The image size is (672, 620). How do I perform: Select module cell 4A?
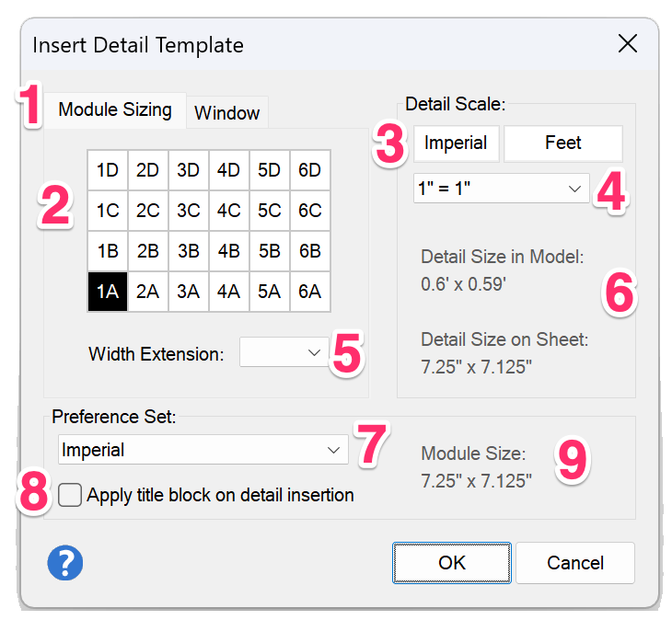pyautogui.click(x=229, y=292)
